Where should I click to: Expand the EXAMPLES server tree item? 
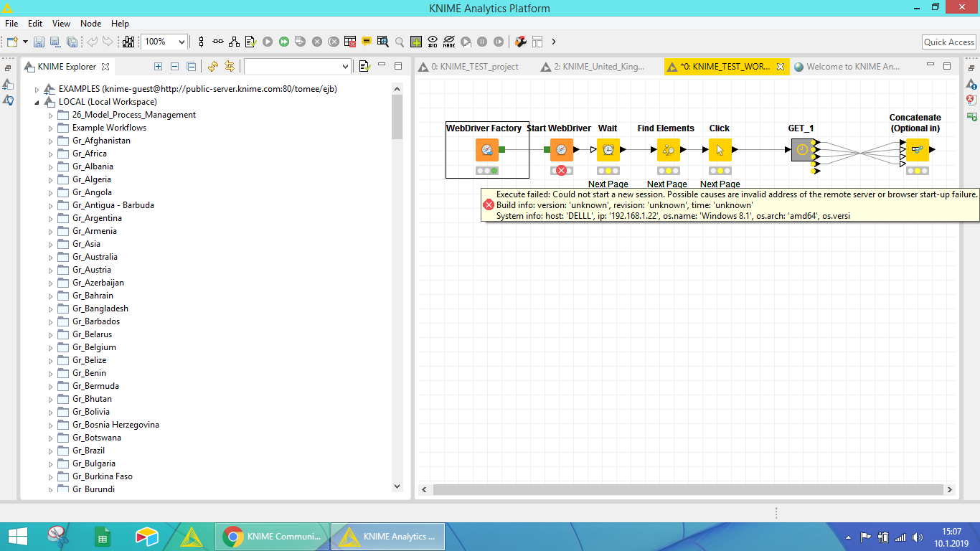click(37, 90)
